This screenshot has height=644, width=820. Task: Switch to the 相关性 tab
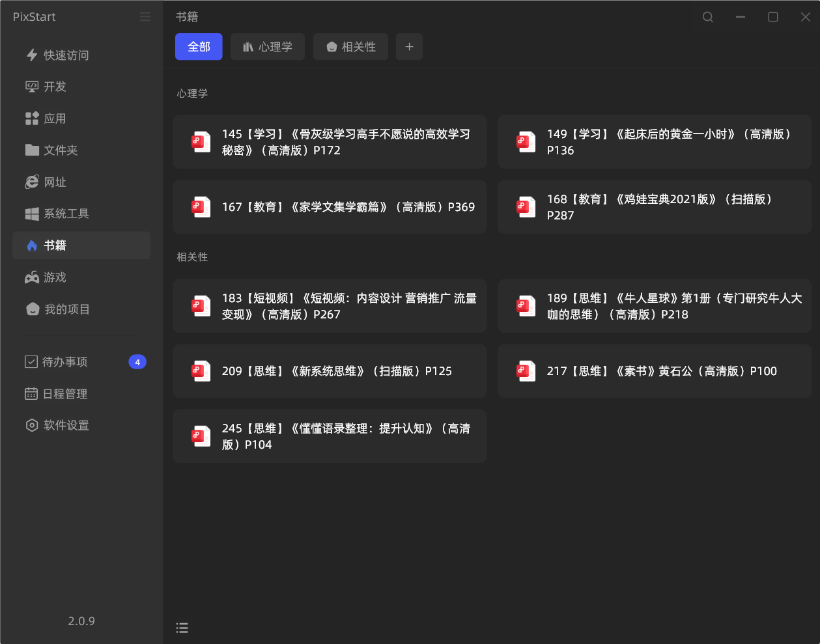pyautogui.click(x=350, y=47)
